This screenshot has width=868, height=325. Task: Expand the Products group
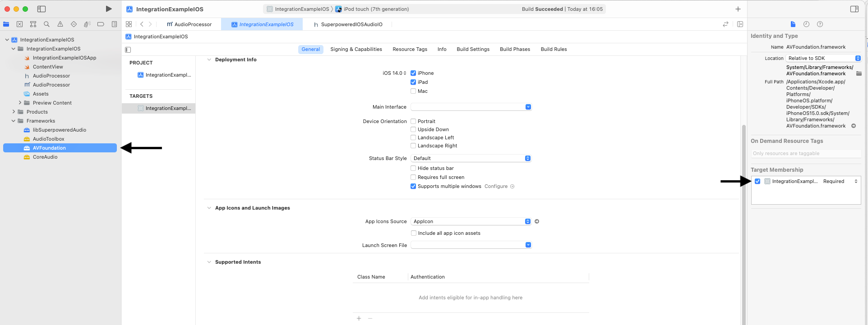(x=14, y=112)
